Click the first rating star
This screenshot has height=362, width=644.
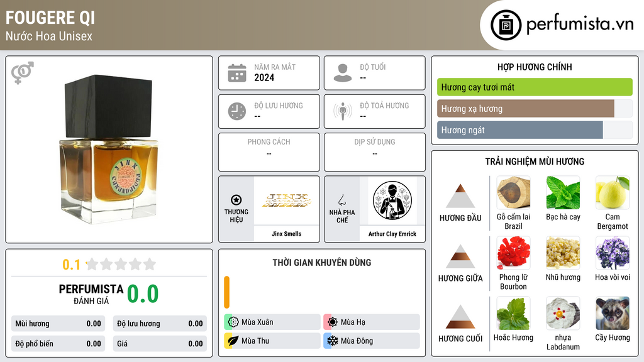[x=92, y=264]
